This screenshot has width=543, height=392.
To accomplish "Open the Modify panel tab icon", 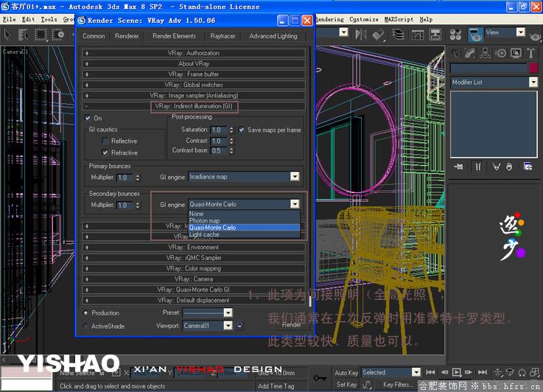I will pos(470,53).
